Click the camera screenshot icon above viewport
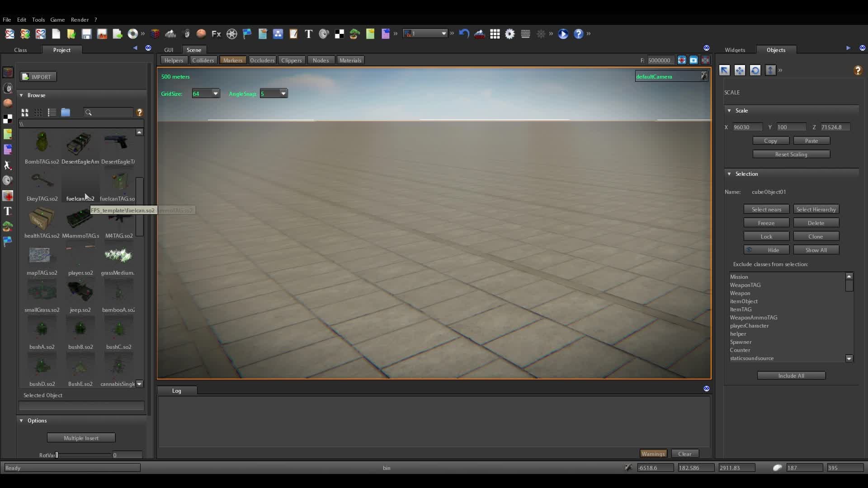The height and width of the screenshot is (488, 868). pyautogui.click(x=693, y=60)
